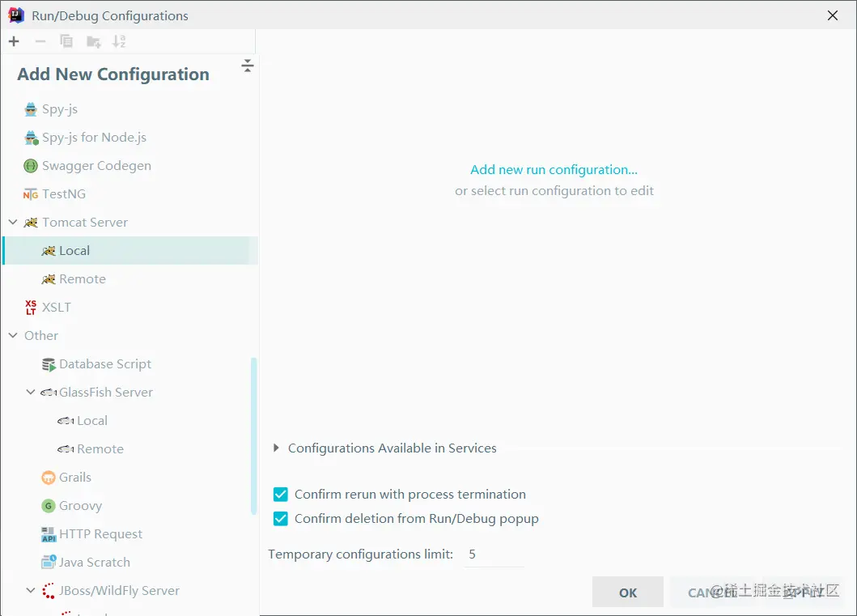Click the GlassFish Remote fish icon
Screen dimensions: 857x616
coord(66,449)
